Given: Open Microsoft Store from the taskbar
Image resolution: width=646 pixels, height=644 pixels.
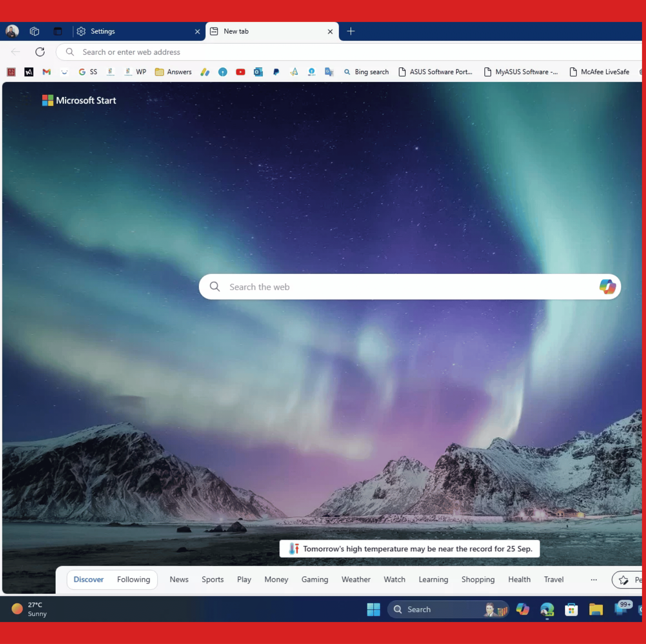Looking at the screenshot, I should coord(572,610).
